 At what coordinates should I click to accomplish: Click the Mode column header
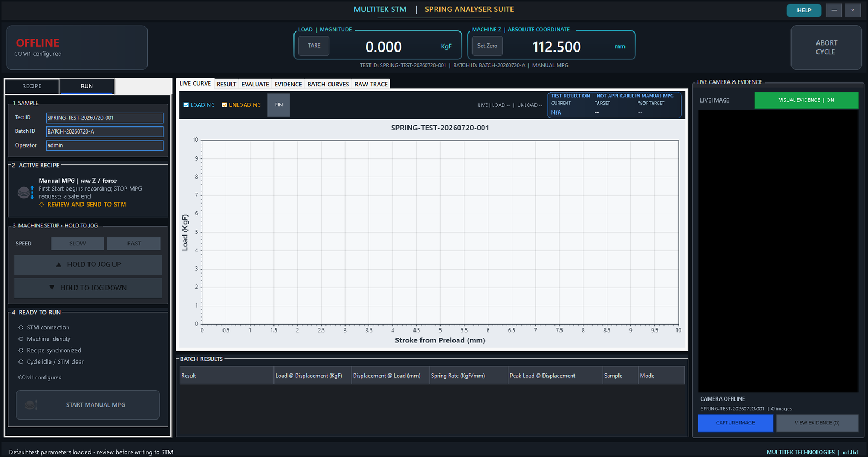(661, 376)
